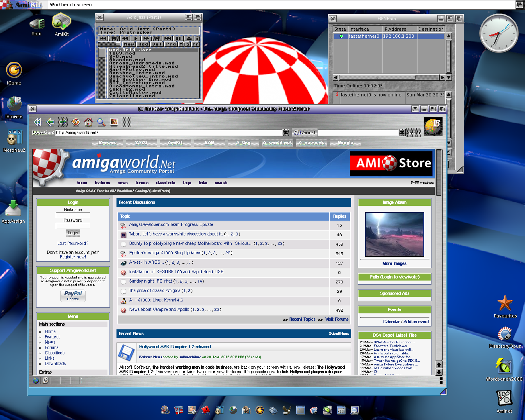Open the search field dropdown in IBrowse
The width and height of the screenshot is (525, 420).
tap(402, 132)
